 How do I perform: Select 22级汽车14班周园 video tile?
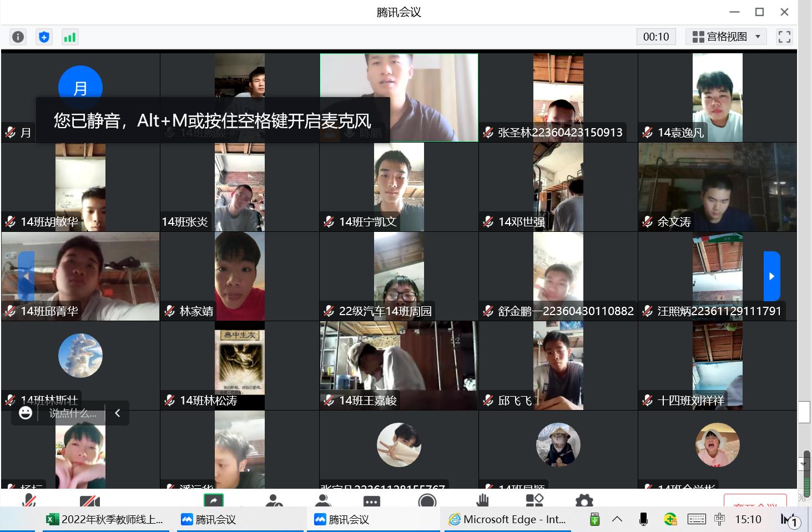pos(399,276)
